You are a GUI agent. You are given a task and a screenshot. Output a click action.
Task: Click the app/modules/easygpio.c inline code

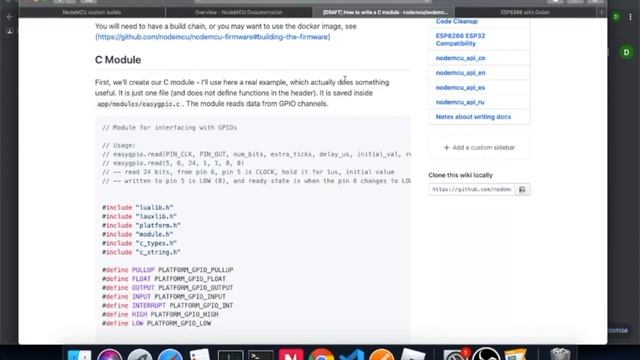point(139,104)
